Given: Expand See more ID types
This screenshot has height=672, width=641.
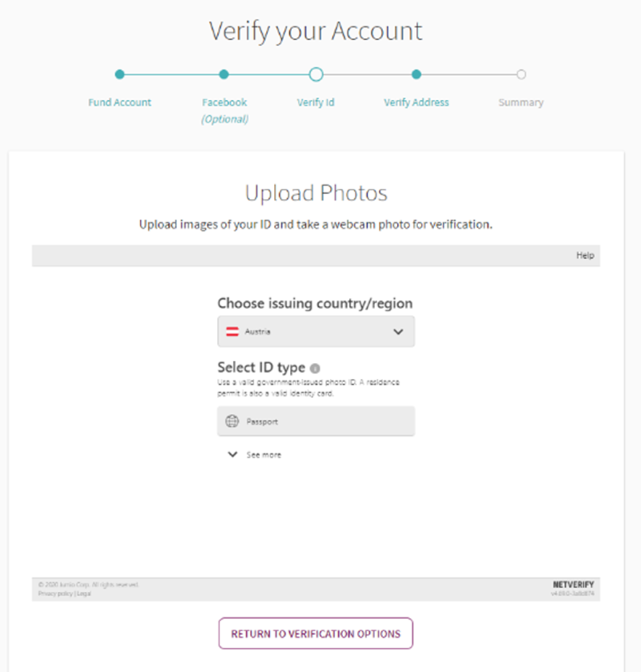Looking at the screenshot, I should [x=255, y=455].
